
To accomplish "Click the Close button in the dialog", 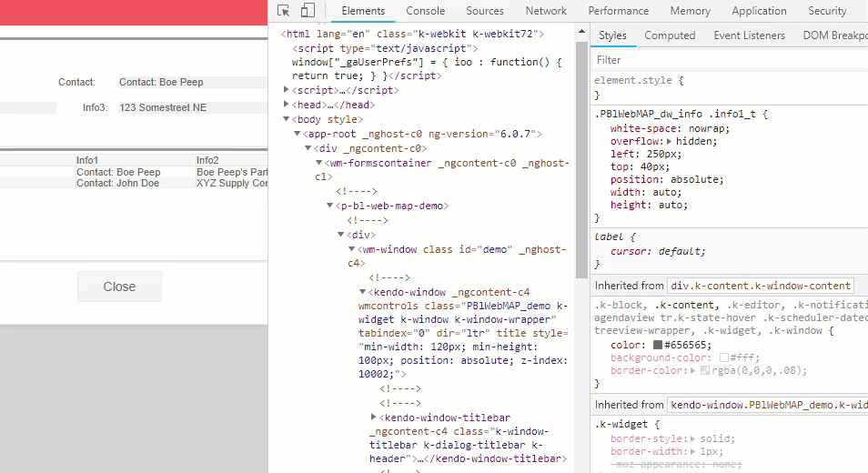I will click(x=119, y=287).
